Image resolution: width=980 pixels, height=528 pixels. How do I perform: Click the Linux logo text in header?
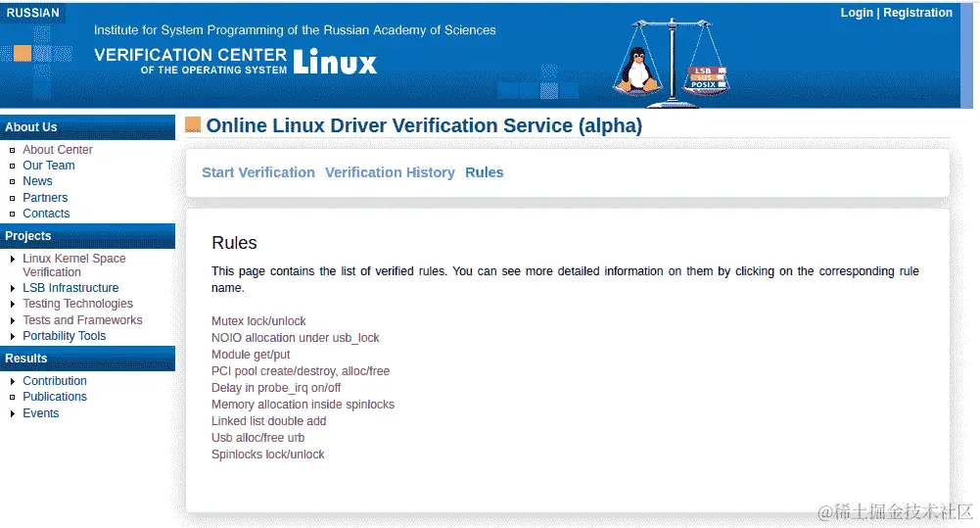(x=335, y=62)
